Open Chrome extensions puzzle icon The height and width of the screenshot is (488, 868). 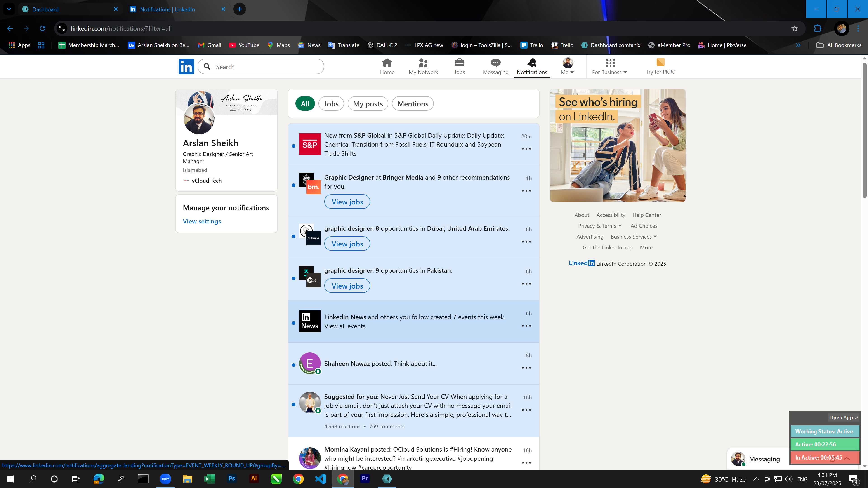tap(817, 29)
